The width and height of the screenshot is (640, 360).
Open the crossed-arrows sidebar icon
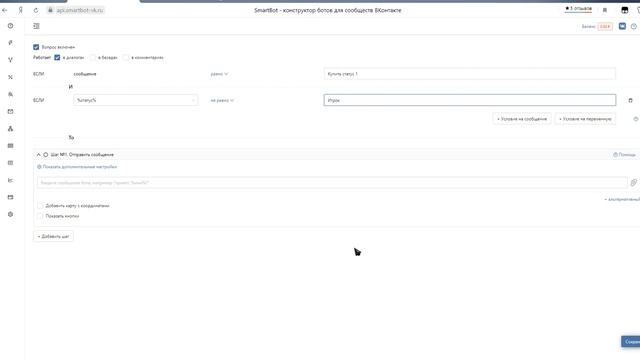click(x=11, y=77)
